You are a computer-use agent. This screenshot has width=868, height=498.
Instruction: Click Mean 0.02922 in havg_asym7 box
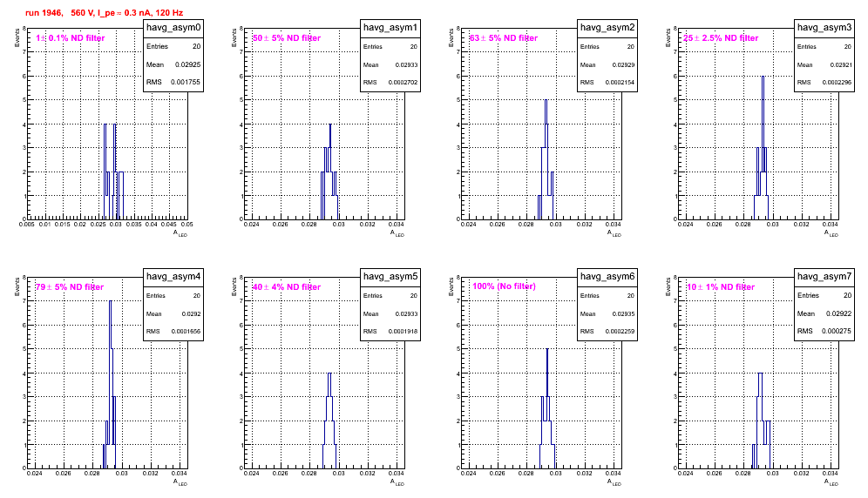[x=824, y=313]
